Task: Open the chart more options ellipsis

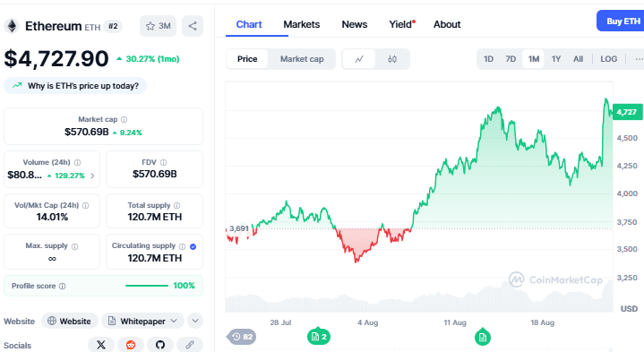Action: tap(639, 59)
